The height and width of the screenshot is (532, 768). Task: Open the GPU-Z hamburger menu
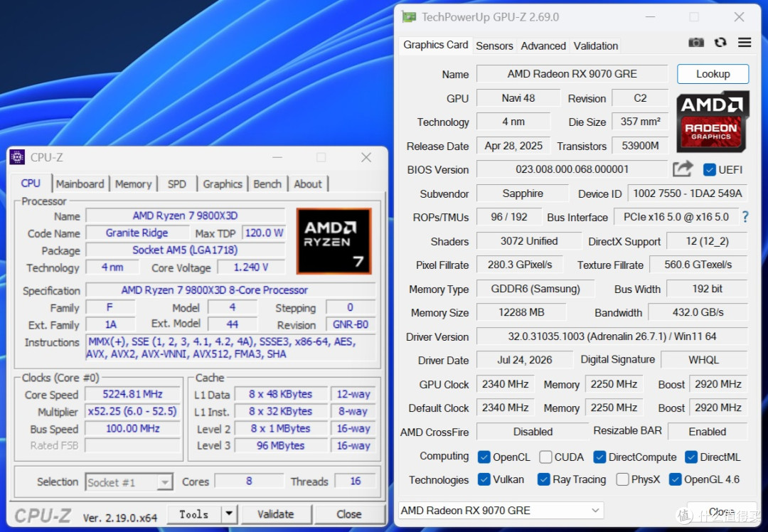click(x=745, y=43)
